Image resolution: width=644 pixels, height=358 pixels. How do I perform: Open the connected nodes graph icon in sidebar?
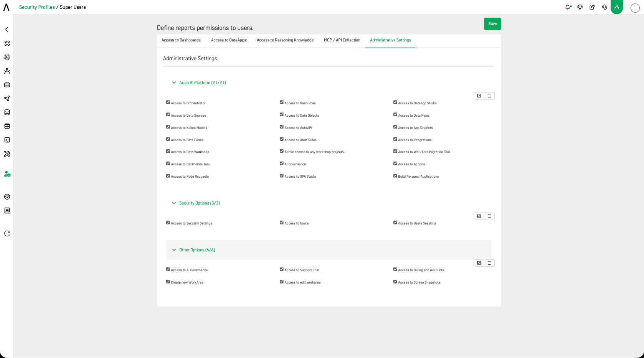point(7,99)
